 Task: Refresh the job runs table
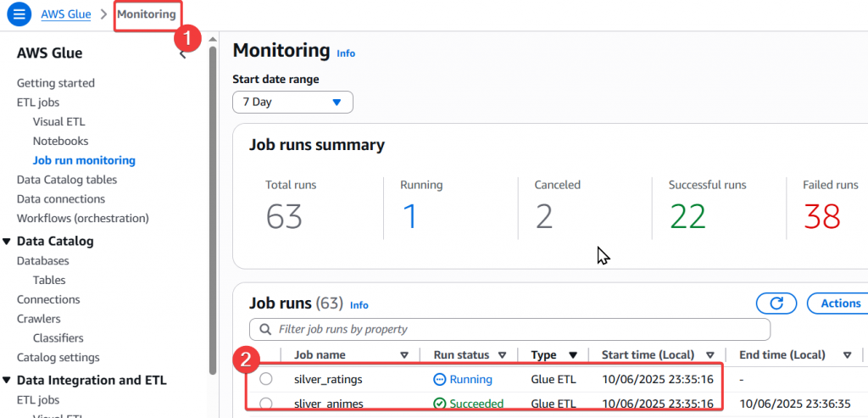click(776, 304)
